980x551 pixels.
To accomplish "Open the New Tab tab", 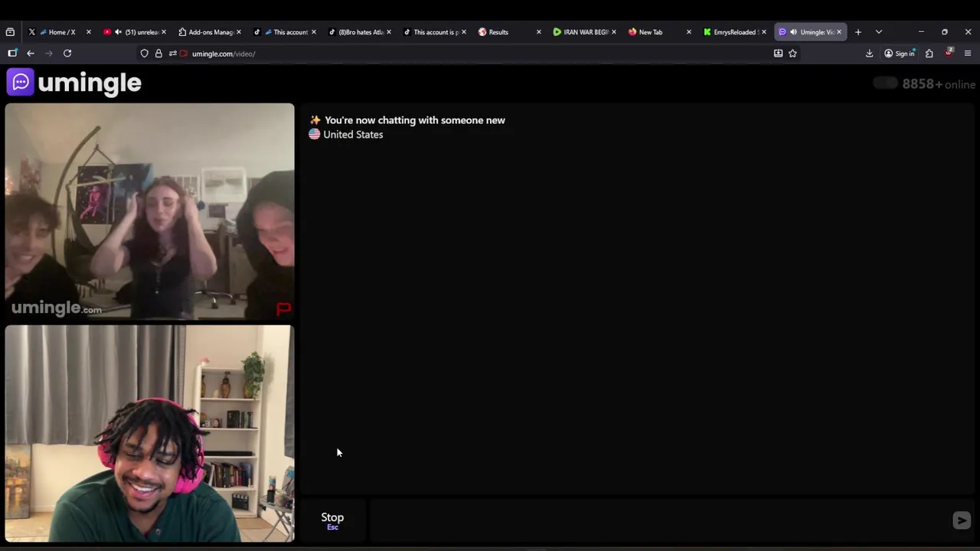I will point(660,32).
